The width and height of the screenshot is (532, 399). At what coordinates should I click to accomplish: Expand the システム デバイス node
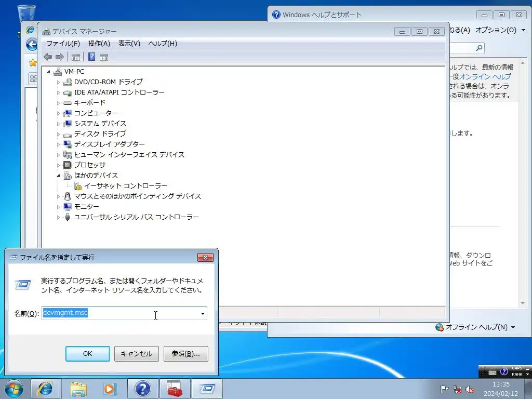click(58, 124)
